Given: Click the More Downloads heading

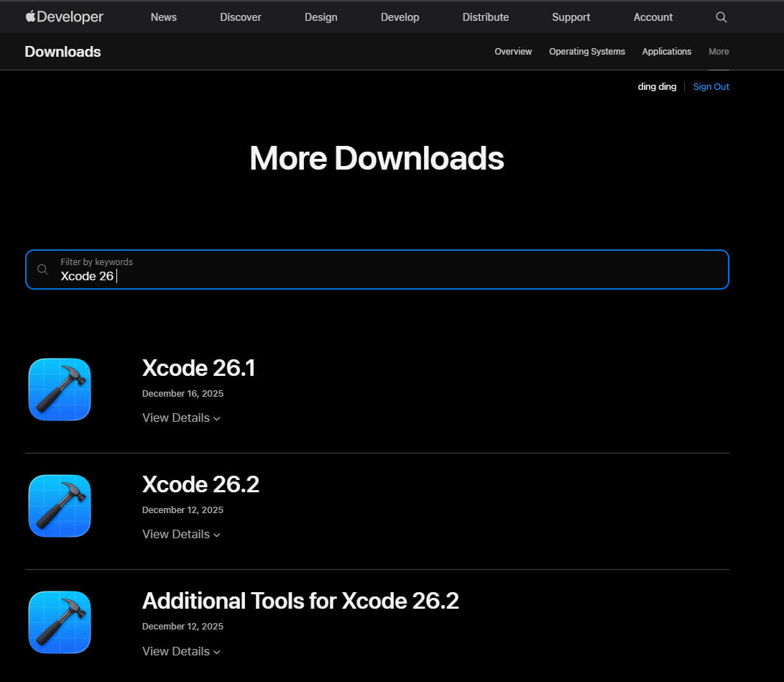Looking at the screenshot, I should pos(377,158).
